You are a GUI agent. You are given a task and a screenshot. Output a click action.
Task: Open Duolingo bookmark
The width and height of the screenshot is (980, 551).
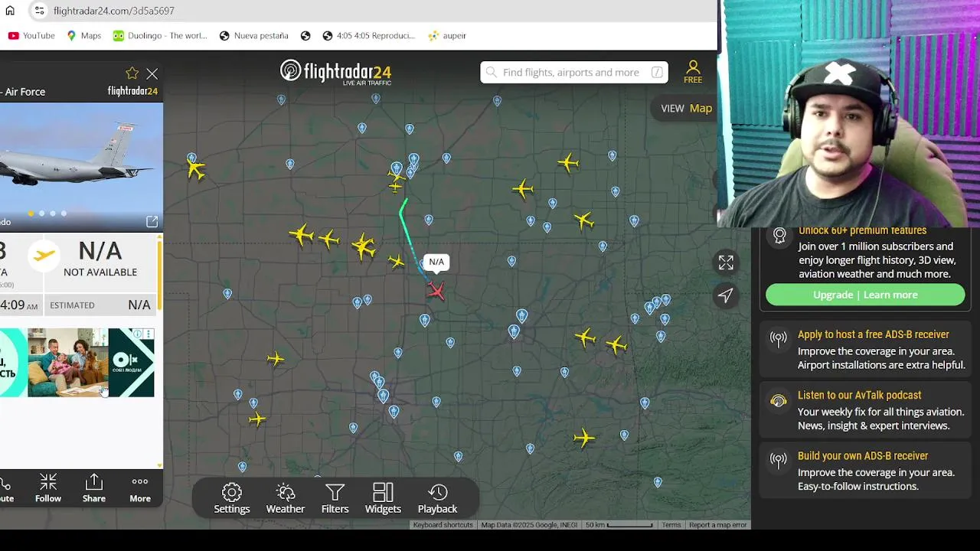pos(160,35)
